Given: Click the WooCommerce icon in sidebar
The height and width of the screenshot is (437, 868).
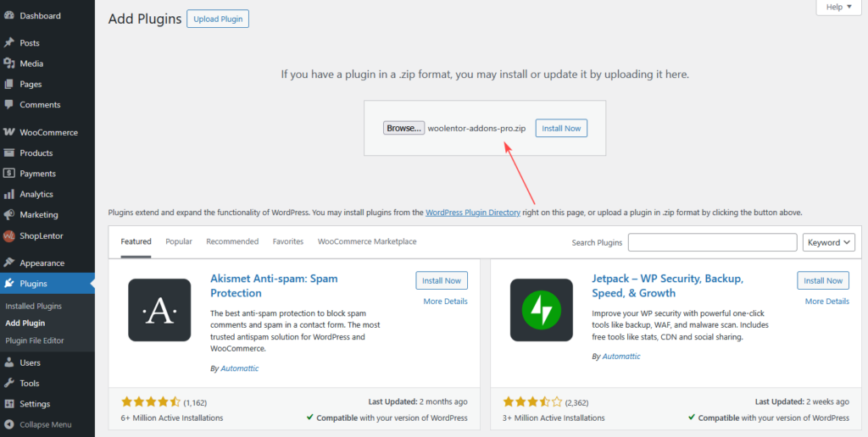Looking at the screenshot, I should pyautogui.click(x=9, y=133).
